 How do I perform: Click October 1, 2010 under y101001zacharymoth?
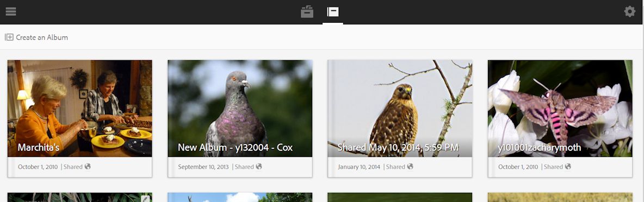click(x=518, y=167)
